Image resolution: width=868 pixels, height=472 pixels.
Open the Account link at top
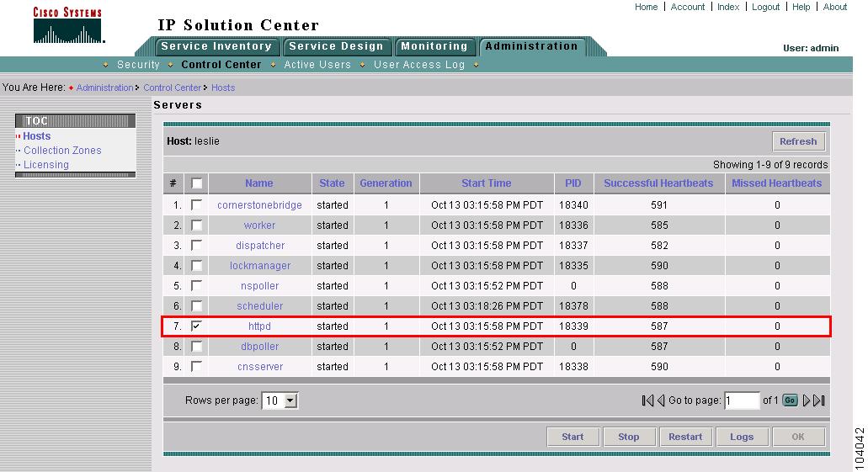[x=688, y=7]
